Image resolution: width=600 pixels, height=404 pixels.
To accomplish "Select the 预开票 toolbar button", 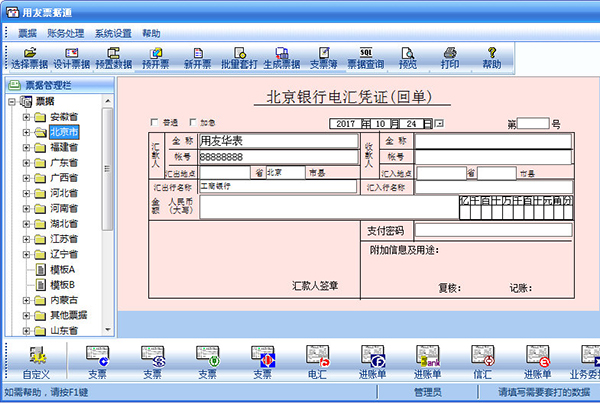I will click(x=156, y=58).
